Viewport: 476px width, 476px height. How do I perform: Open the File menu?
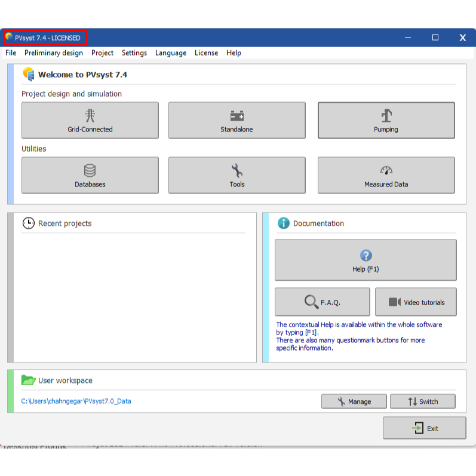11,53
